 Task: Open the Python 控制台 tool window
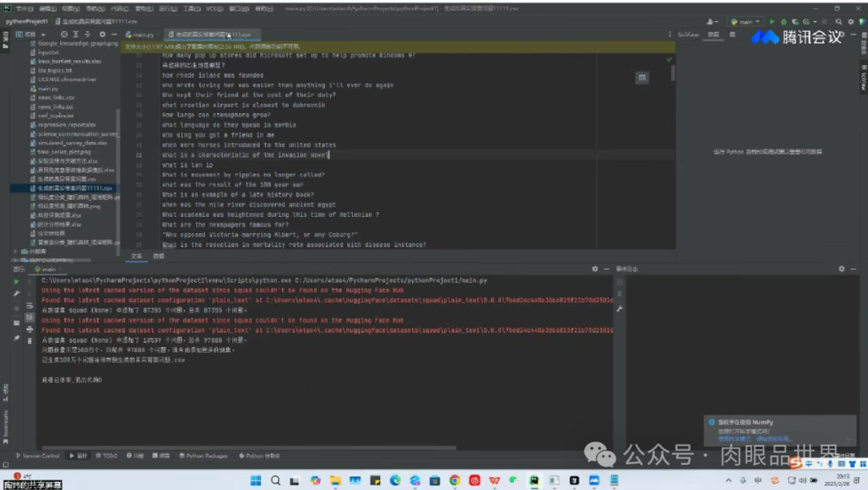pos(259,455)
